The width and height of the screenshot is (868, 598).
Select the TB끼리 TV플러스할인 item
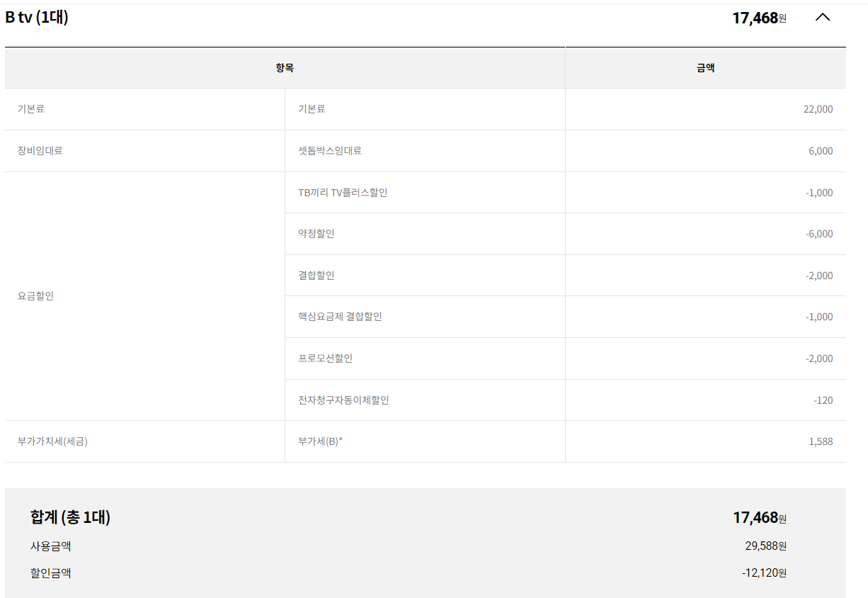pyautogui.click(x=343, y=193)
